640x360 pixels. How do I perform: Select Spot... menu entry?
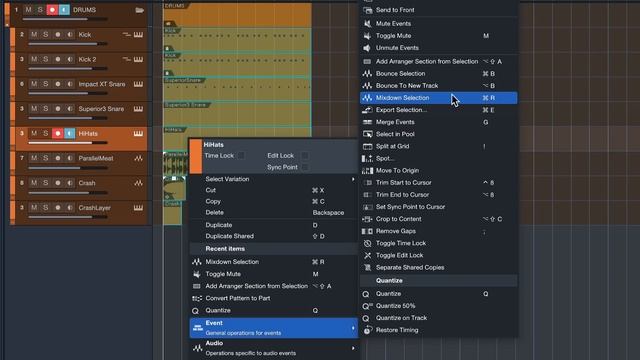click(438, 158)
